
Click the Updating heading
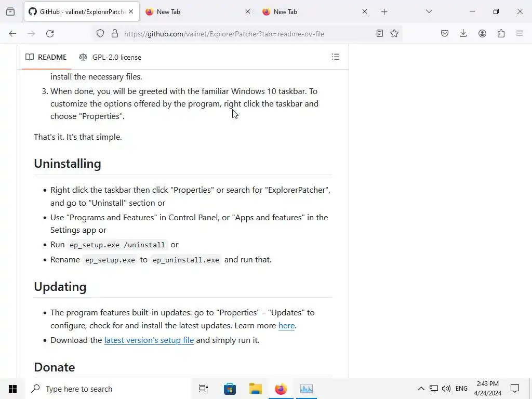tap(60, 287)
